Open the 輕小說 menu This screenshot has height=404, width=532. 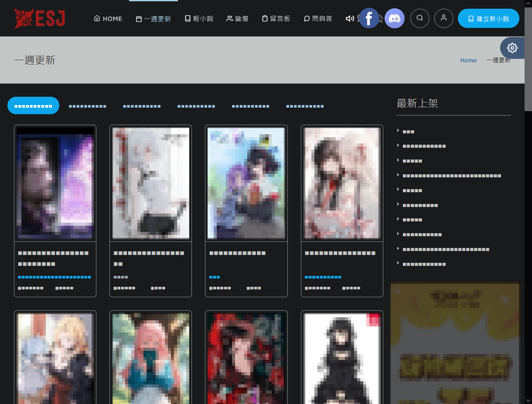coord(199,19)
